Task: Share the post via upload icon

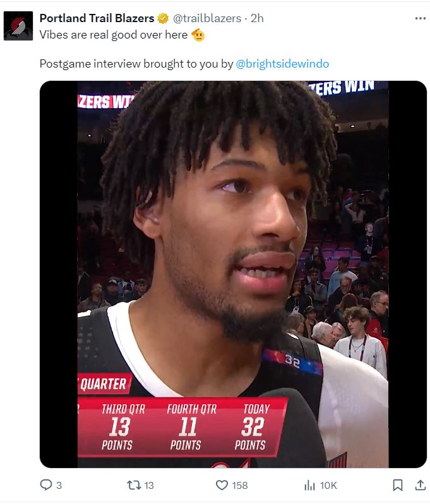Action: tap(420, 484)
